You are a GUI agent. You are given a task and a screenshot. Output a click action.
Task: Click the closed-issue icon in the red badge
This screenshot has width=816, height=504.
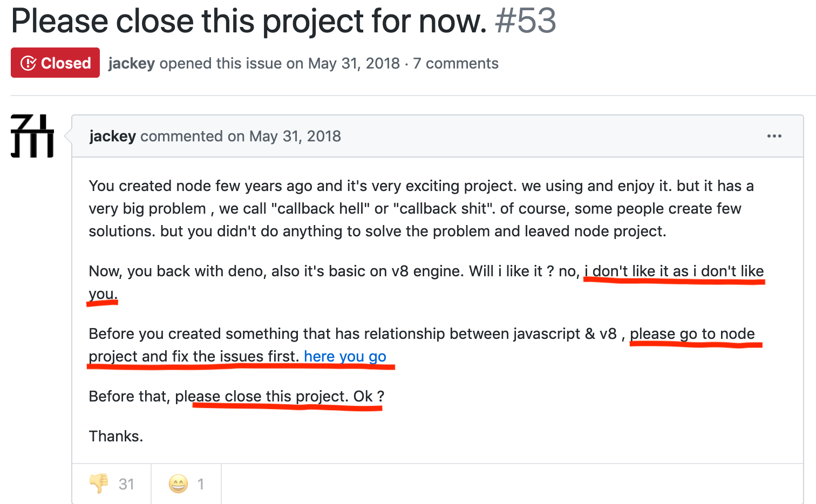28,63
